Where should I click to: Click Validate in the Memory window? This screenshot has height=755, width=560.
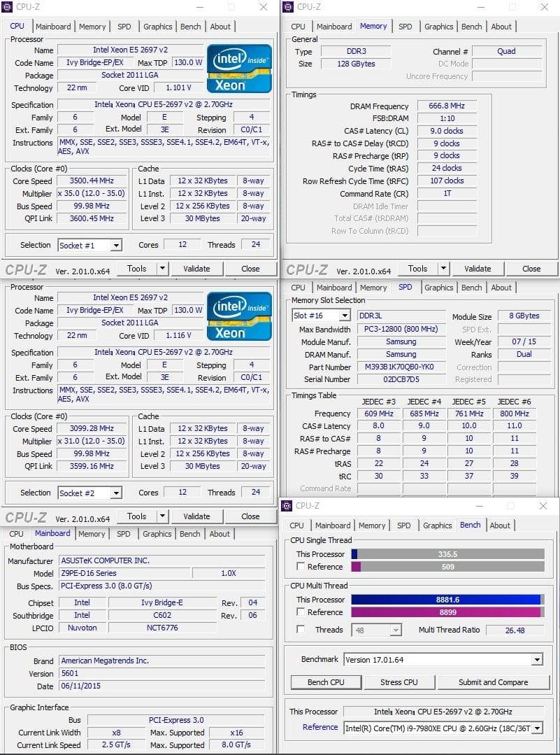478,269
